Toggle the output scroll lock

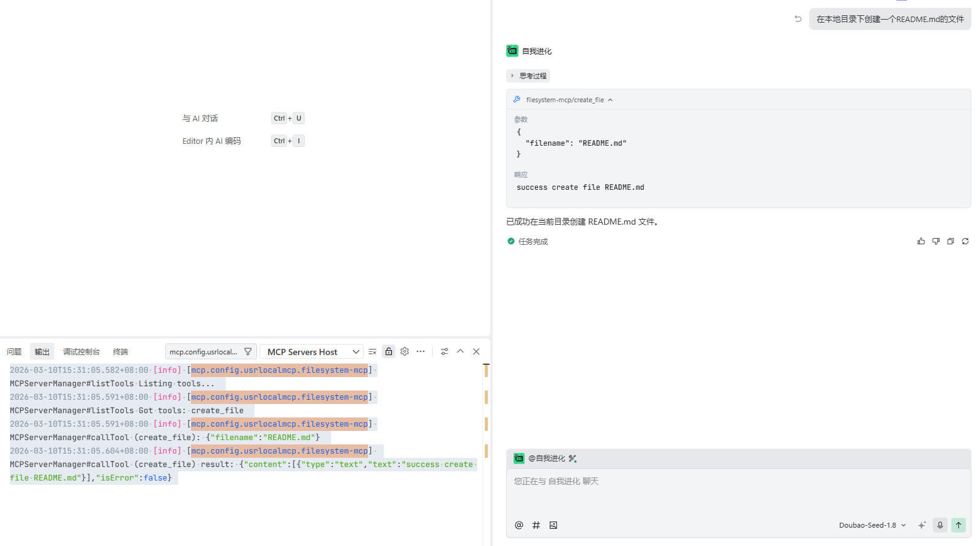point(388,351)
